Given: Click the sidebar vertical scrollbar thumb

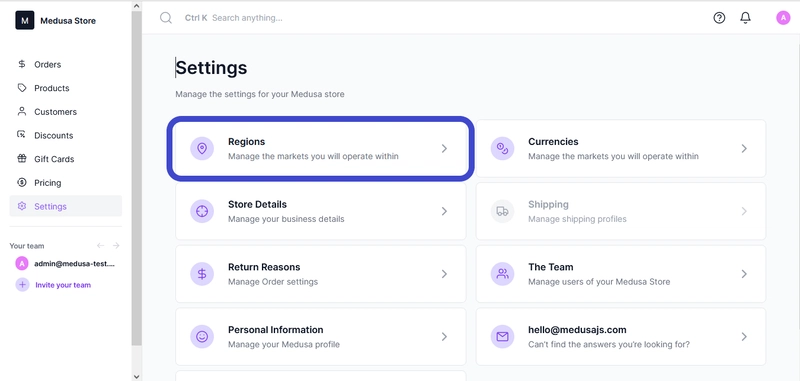Looking at the screenshot, I should [136, 179].
